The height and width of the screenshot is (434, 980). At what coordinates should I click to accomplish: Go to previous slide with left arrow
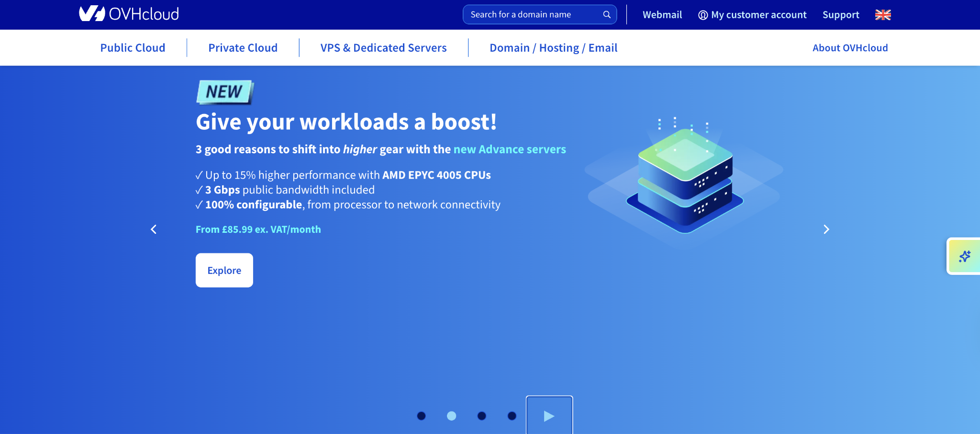(x=154, y=229)
